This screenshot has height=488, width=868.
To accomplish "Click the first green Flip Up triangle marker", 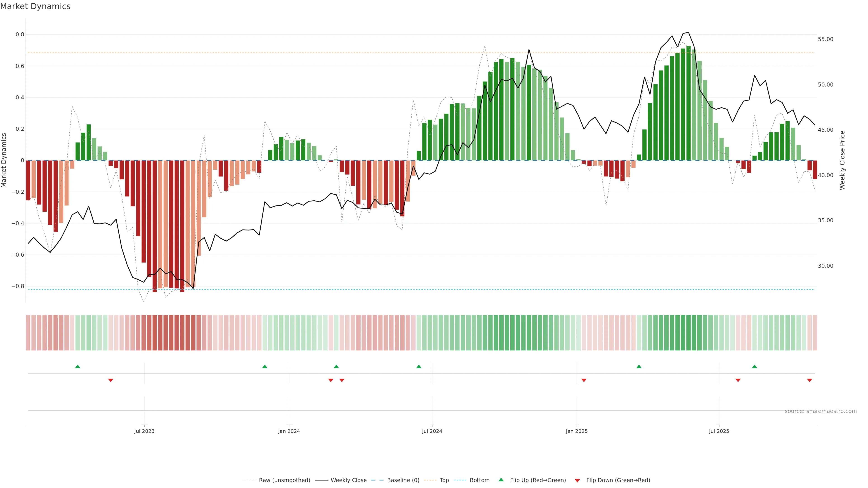I will click(78, 366).
